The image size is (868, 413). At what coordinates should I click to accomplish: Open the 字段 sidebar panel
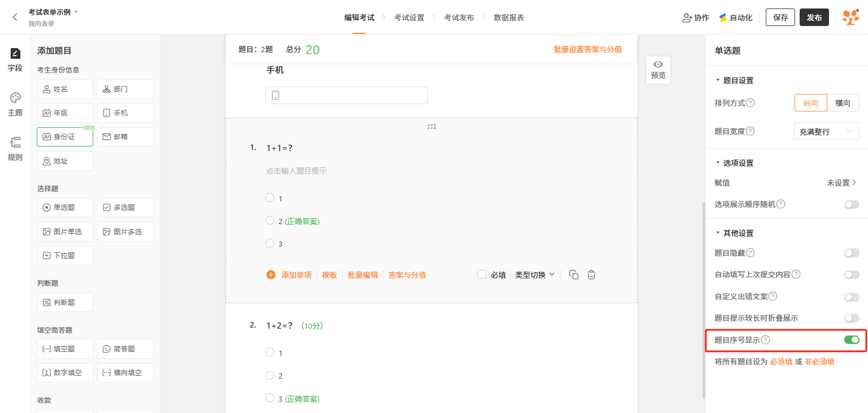point(15,60)
